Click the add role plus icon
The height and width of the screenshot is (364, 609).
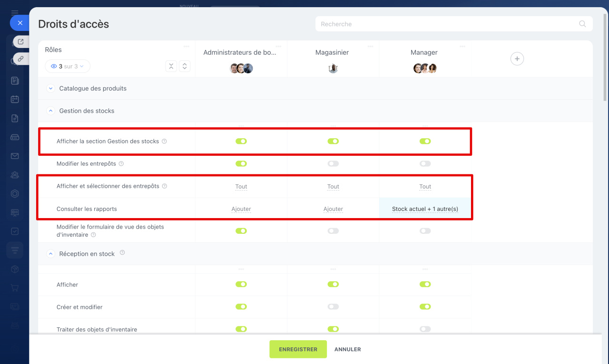pyautogui.click(x=517, y=59)
